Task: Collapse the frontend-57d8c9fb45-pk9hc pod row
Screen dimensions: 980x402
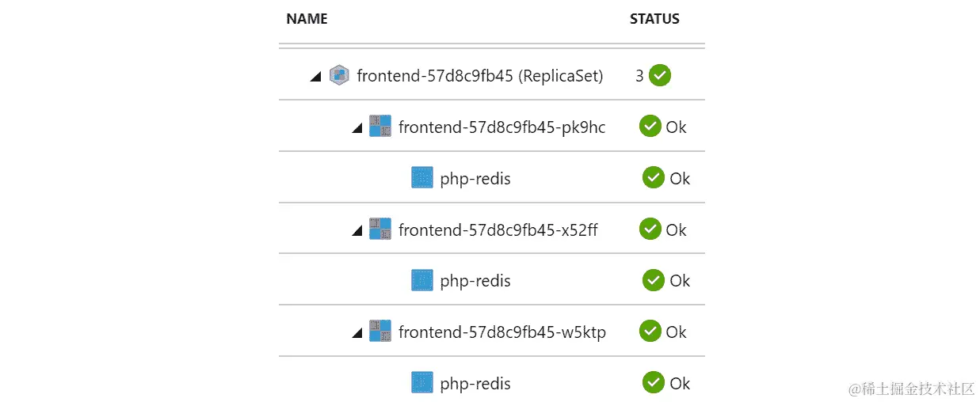Action: (x=357, y=128)
